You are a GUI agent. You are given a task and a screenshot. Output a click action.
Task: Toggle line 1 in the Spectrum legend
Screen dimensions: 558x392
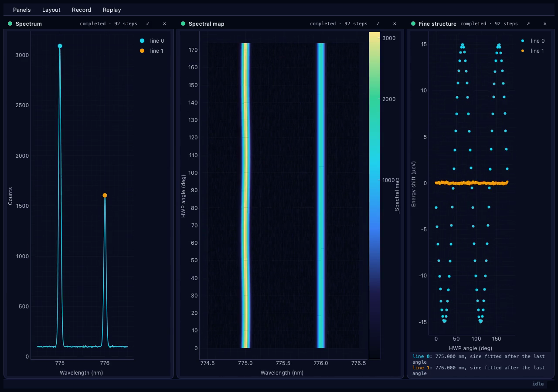coord(152,51)
